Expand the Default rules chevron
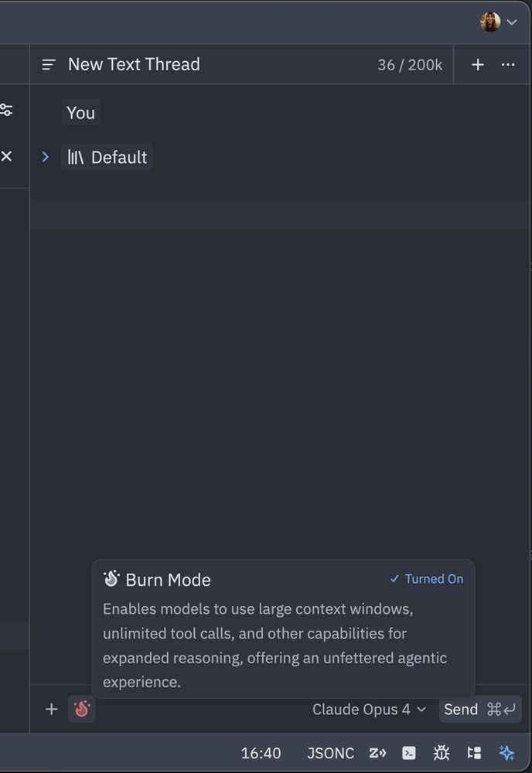The width and height of the screenshot is (532, 773). click(x=46, y=157)
